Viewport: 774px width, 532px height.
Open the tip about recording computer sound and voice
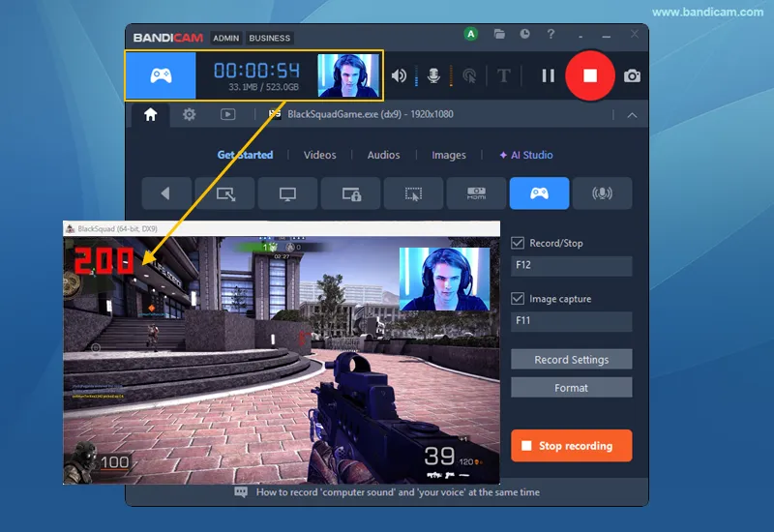[x=398, y=492]
